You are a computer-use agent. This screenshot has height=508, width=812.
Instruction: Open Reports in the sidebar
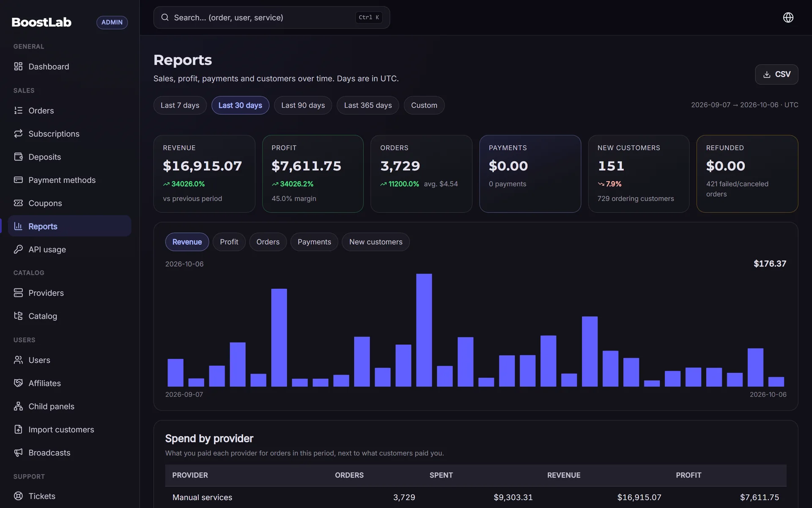(70, 226)
